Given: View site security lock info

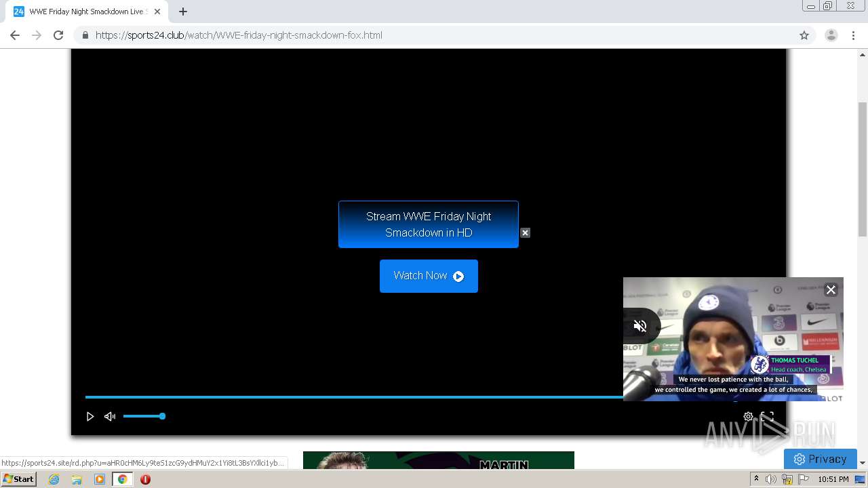Looking at the screenshot, I should (85, 35).
